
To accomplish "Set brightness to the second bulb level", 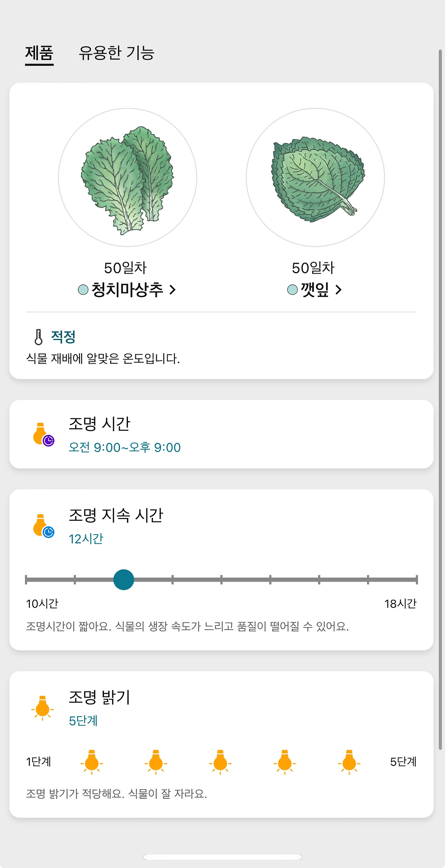I will (x=156, y=762).
